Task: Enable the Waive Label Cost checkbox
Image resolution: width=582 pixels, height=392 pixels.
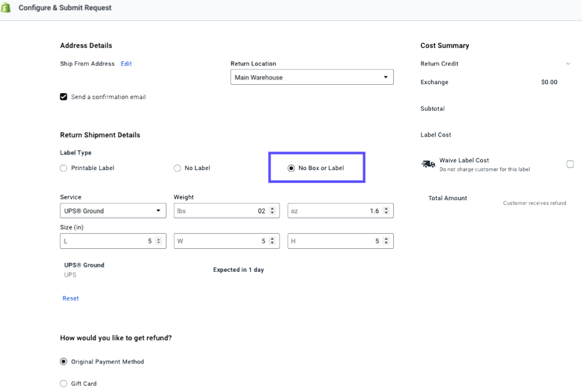Action: point(570,164)
